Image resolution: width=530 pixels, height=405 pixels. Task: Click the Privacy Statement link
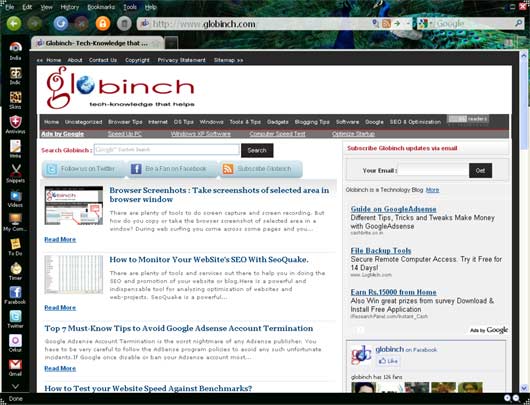pos(182,60)
